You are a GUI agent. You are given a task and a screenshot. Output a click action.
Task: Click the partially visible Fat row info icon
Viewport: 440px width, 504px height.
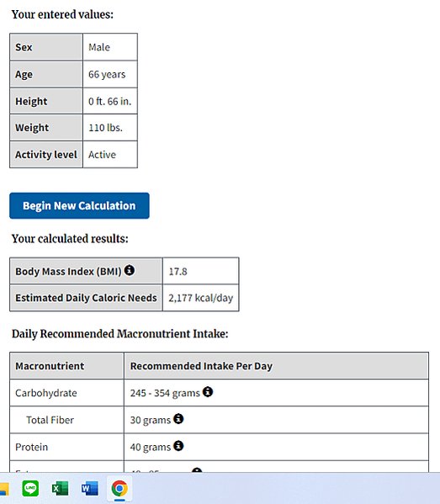click(197, 470)
